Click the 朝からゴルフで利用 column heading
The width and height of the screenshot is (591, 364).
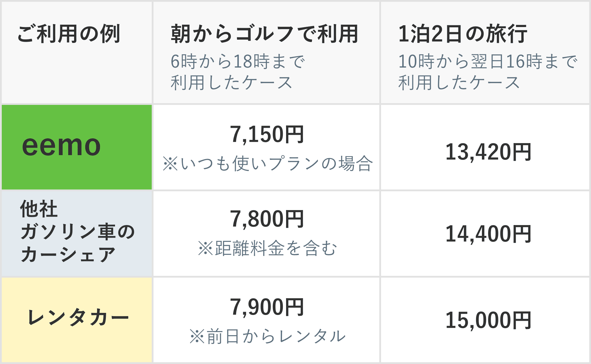pos(265,34)
